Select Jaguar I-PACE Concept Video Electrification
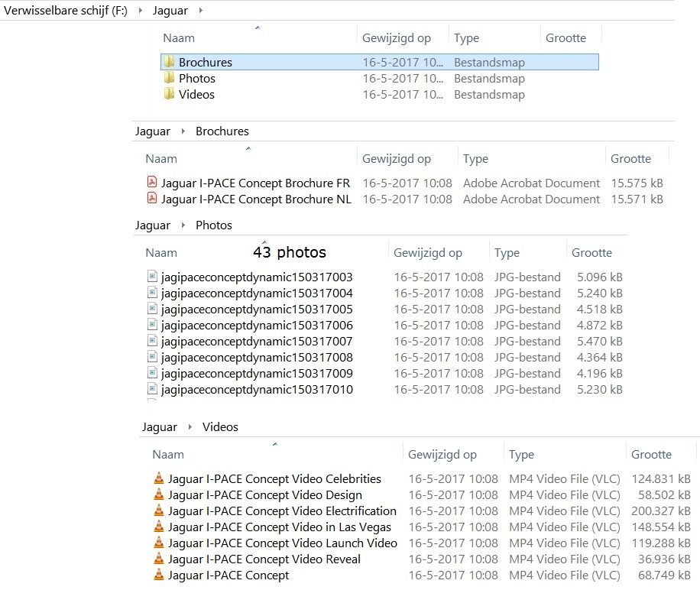 click(x=282, y=511)
